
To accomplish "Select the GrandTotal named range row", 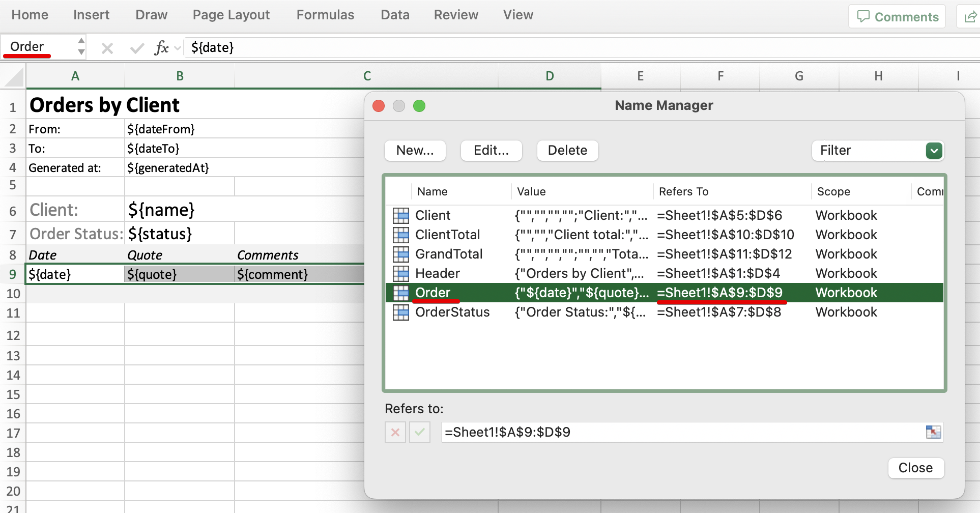I will (x=449, y=254).
